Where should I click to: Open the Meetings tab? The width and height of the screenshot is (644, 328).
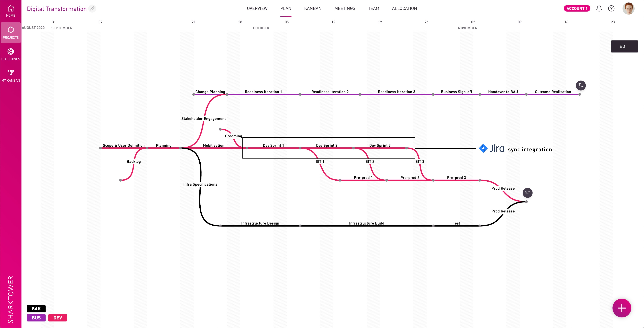pos(345,8)
